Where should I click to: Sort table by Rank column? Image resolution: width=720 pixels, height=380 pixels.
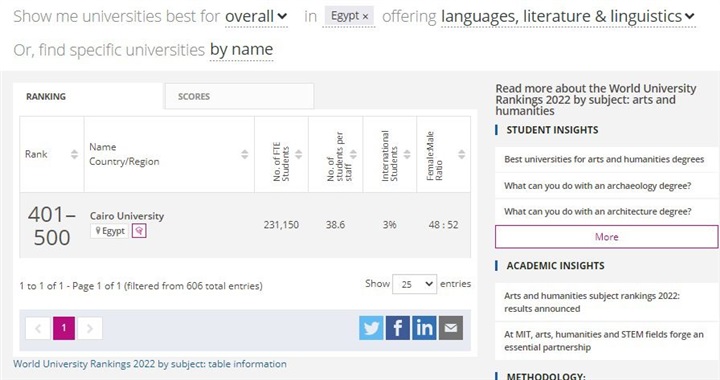point(74,154)
